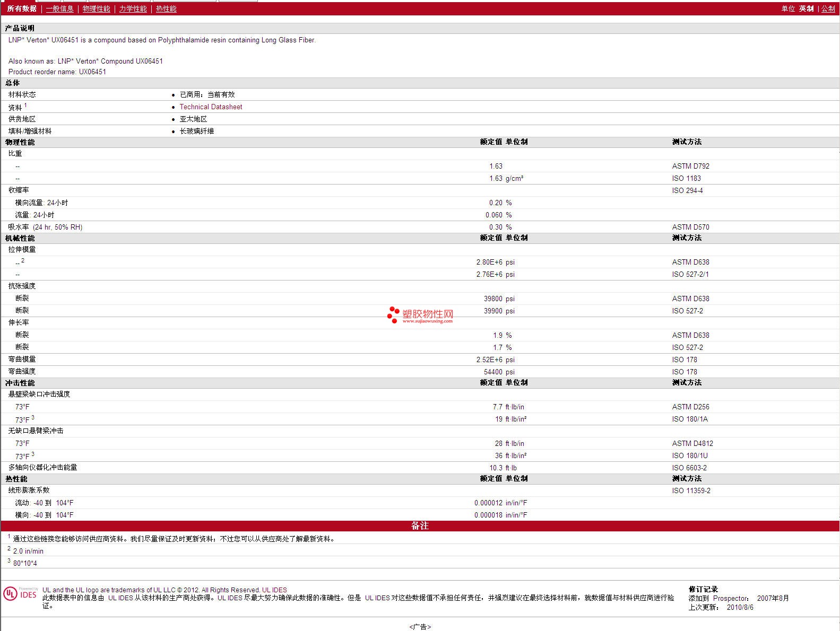Click the UL IDES logo icon
840x631 pixels.
tap(20, 594)
